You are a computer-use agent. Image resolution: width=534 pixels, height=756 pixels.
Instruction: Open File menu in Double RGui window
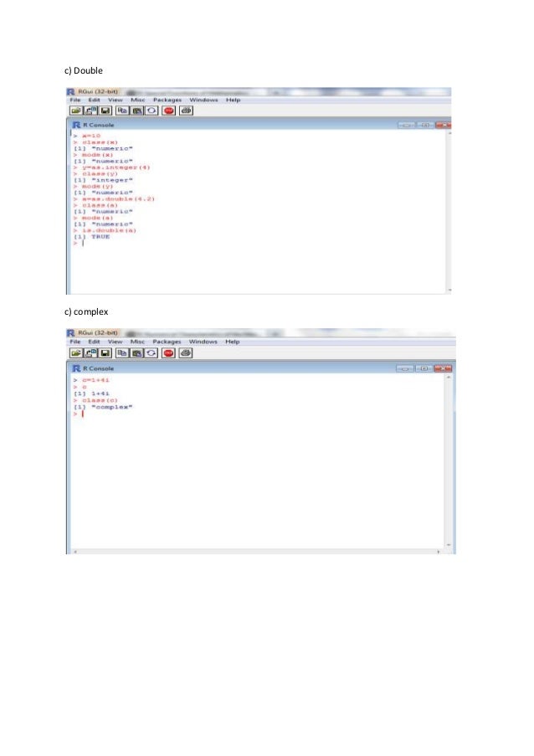click(75, 100)
